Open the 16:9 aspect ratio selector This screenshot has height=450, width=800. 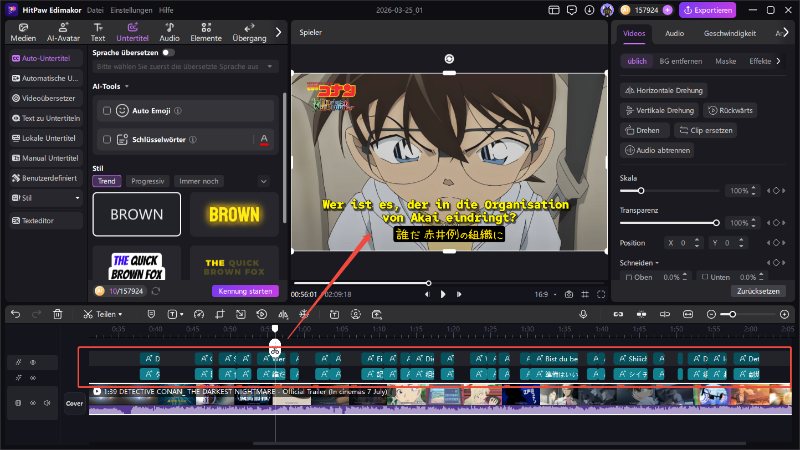point(543,294)
